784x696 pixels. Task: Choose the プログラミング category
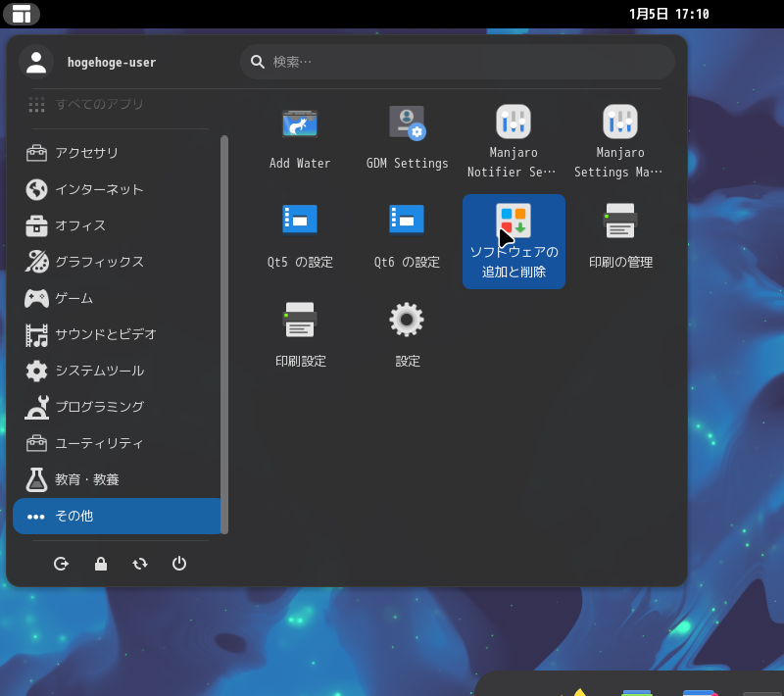click(98, 407)
